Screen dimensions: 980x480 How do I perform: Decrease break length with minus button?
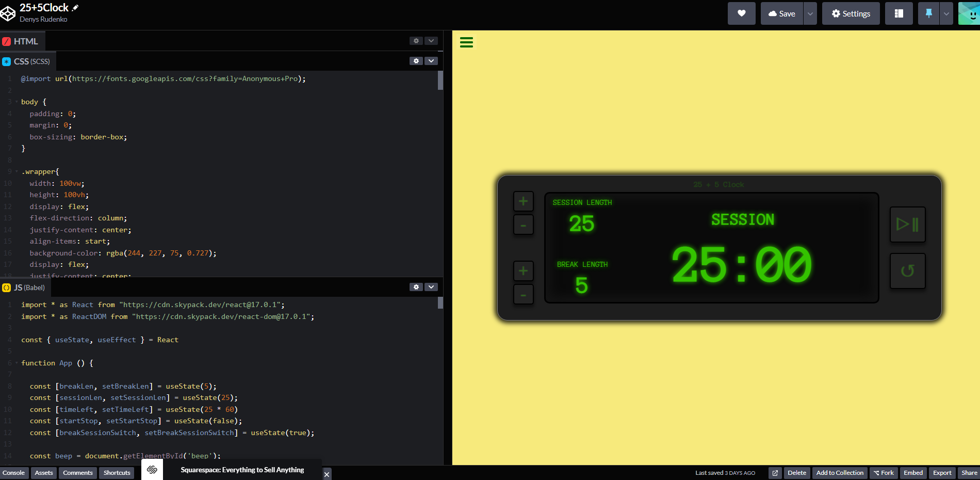tap(523, 295)
